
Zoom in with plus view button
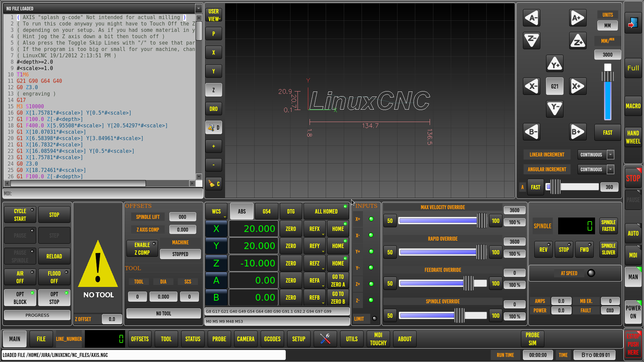click(214, 146)
